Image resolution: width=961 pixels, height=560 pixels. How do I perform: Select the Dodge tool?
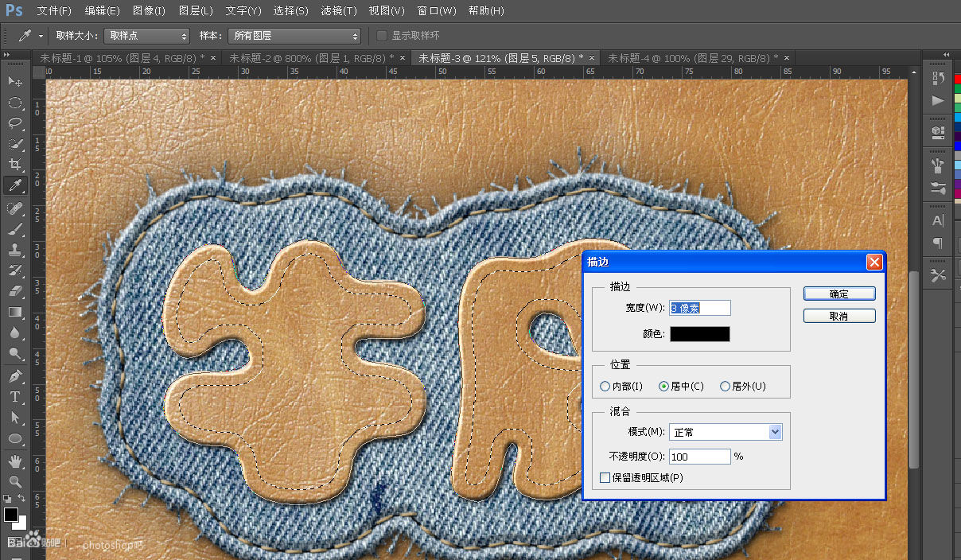pyautogui.click(x=15, y=353)
